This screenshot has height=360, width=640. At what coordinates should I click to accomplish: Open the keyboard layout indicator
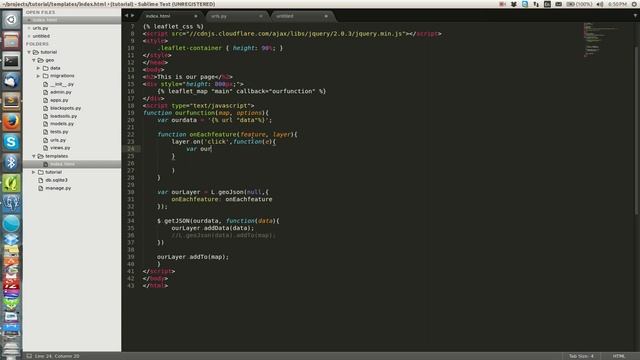point(547,4)
